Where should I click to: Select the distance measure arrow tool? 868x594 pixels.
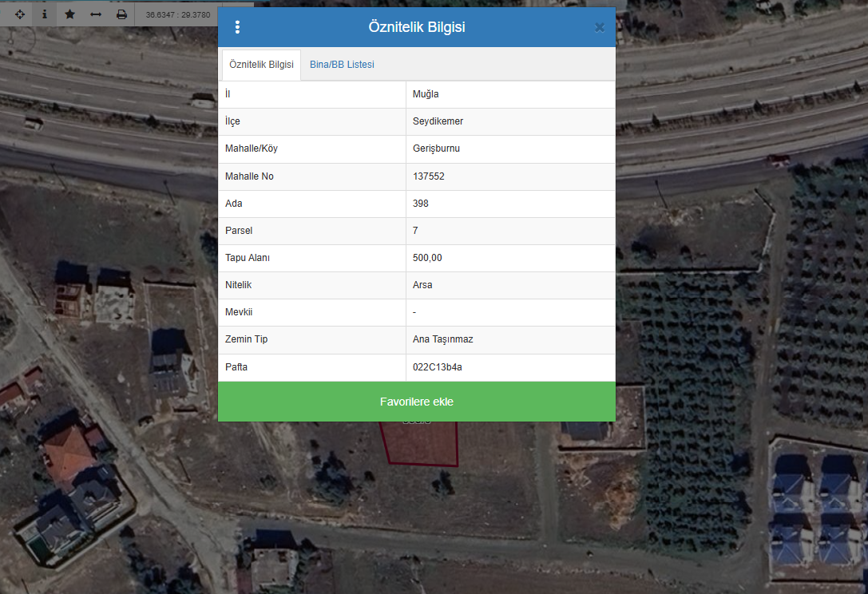point(96,14)
